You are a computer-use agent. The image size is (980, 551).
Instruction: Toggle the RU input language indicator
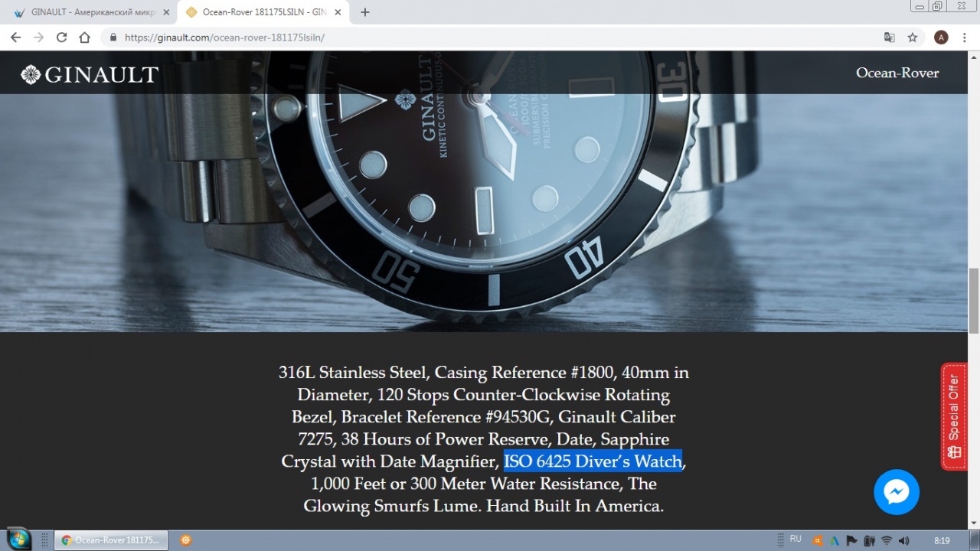coord(795,540)
